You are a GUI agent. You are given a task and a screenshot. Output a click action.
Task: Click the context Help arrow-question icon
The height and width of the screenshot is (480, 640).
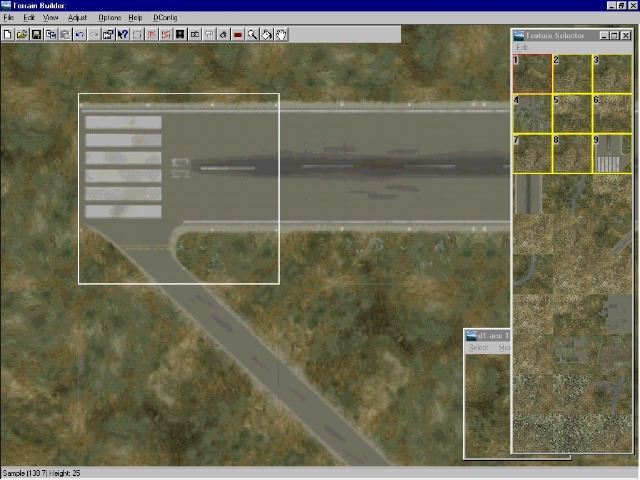(x=123, y=34)
